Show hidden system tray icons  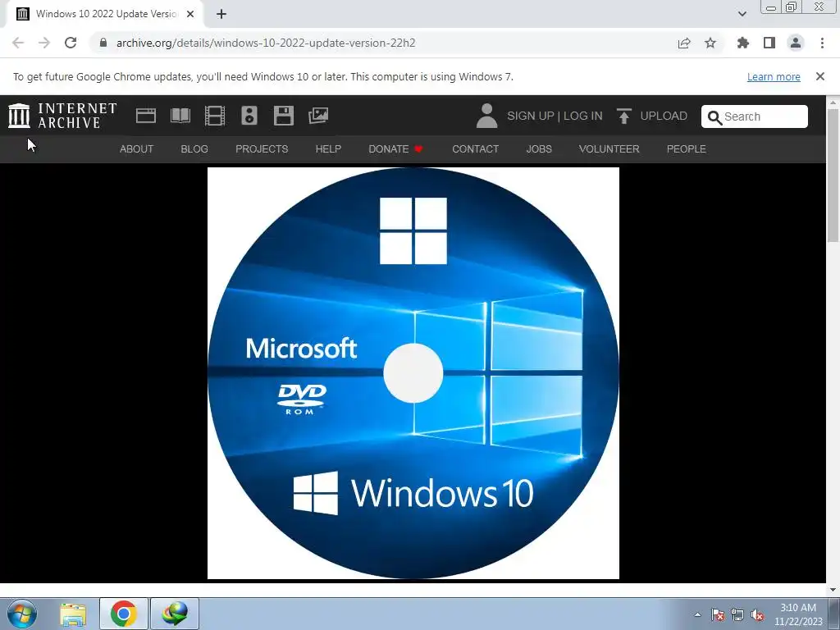tap(697, 614)
